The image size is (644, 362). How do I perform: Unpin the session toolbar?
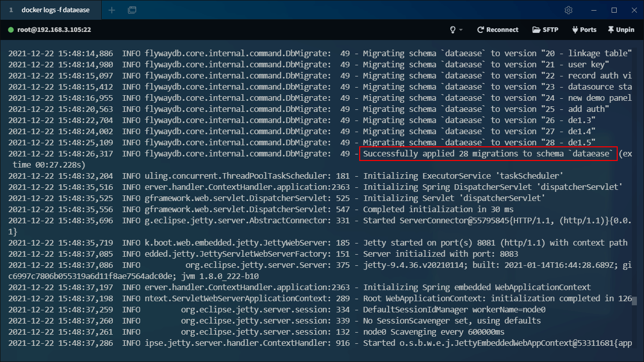tap(621, 30)
